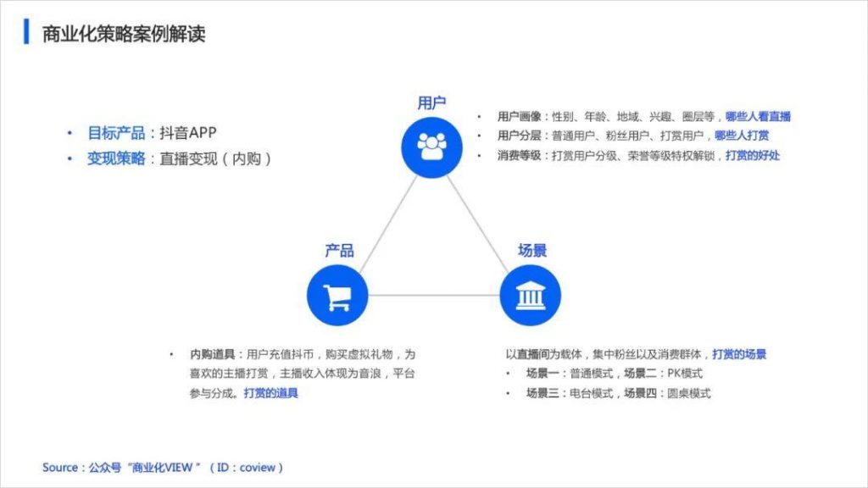Select the 消费等级 bold heading
The width and height of the screenshot is (868, 488).
tap(520, 156)
